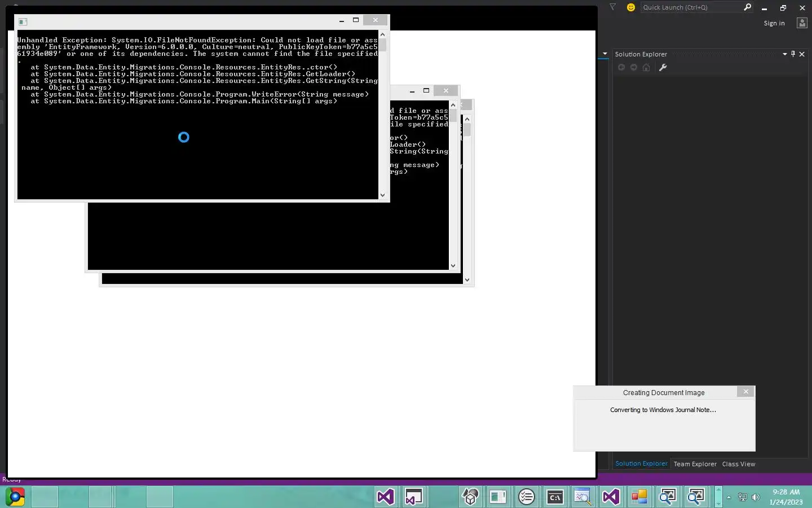Expand the document tab list dropdown arrow
Screen dimensions: 812x508
(605, 54)
